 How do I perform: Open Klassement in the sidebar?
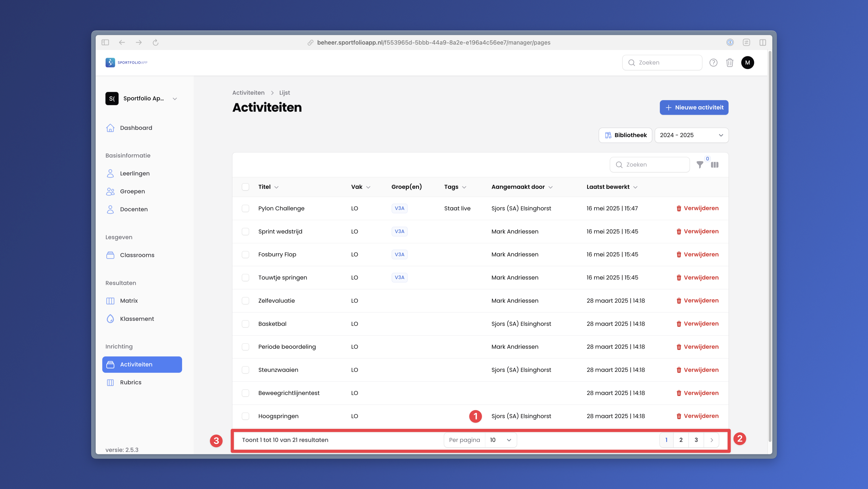(142, 319)
